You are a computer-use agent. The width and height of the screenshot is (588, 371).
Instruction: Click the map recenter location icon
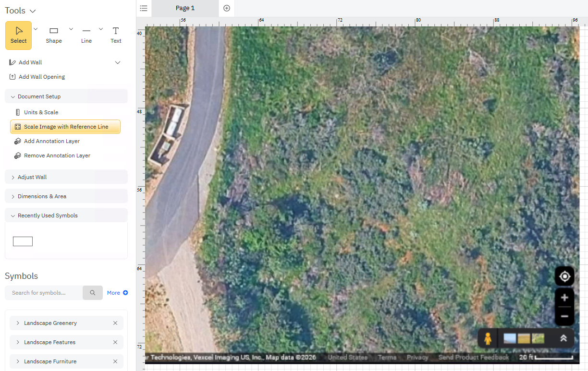point(564,276)
